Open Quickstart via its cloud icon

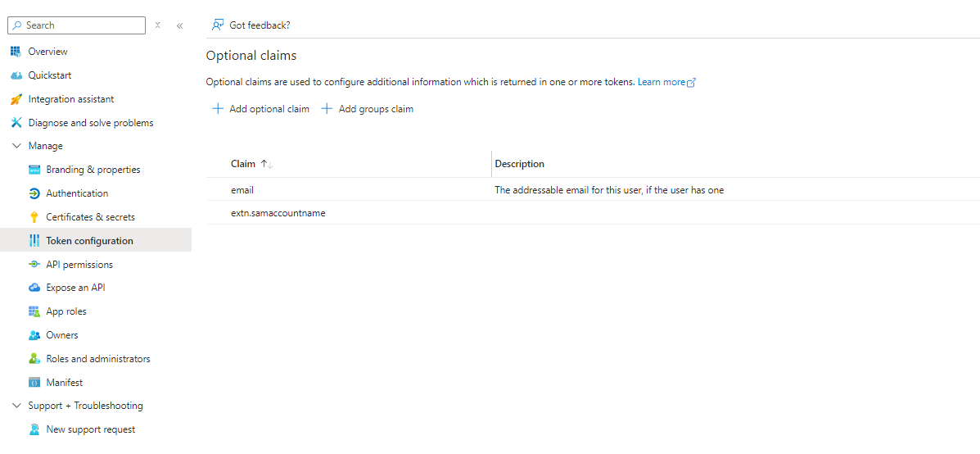(x=16, y=75)
